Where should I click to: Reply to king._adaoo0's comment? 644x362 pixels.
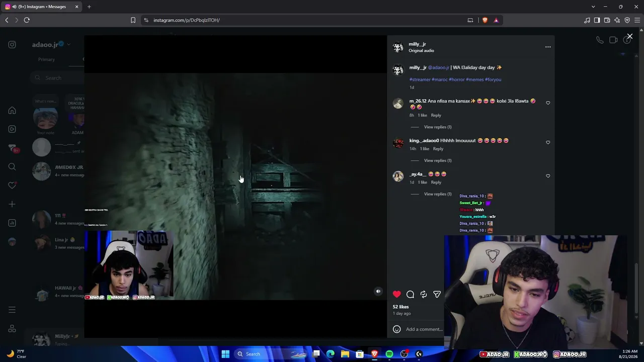click(x=438, y=149)
